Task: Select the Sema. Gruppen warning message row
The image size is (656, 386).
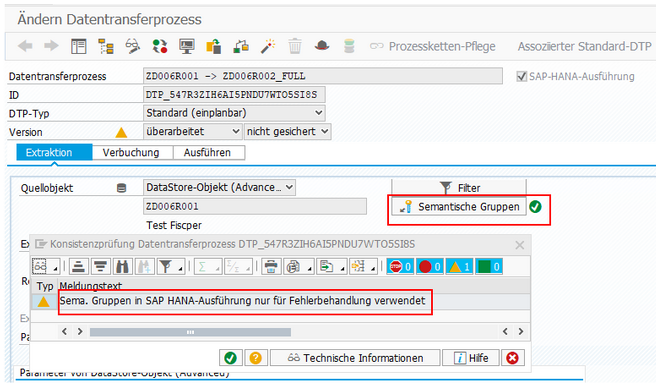Action: [x=281, y=301]
